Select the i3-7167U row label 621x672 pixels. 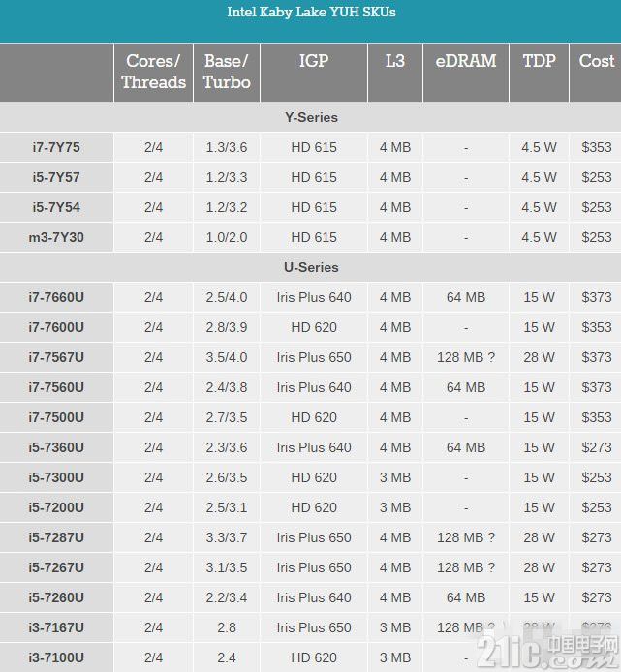tap(56, 627)
